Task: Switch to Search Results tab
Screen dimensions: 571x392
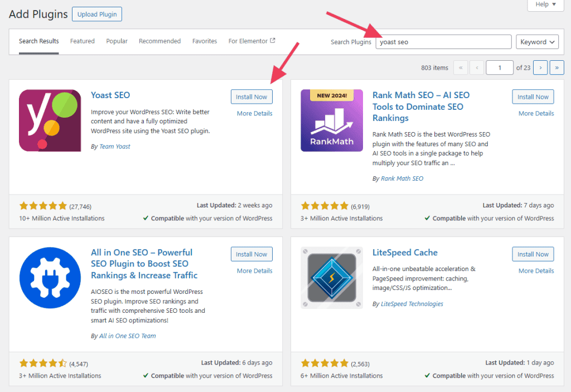Action: pyautogui.click(x=39, y=41)
